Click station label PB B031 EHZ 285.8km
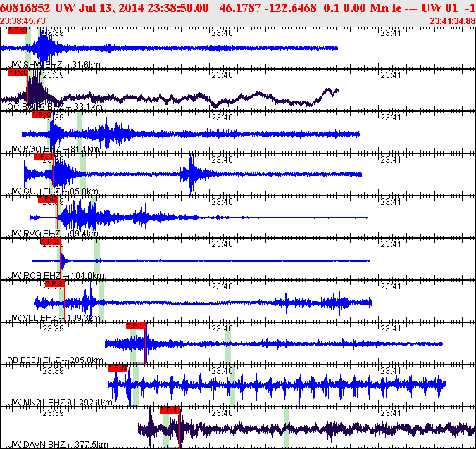 tap(55, 360)
